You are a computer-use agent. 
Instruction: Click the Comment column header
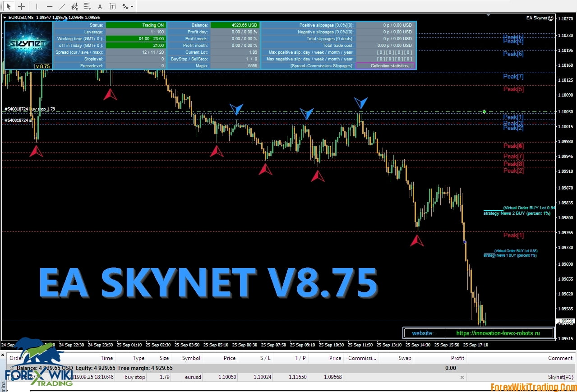[560, 358]
